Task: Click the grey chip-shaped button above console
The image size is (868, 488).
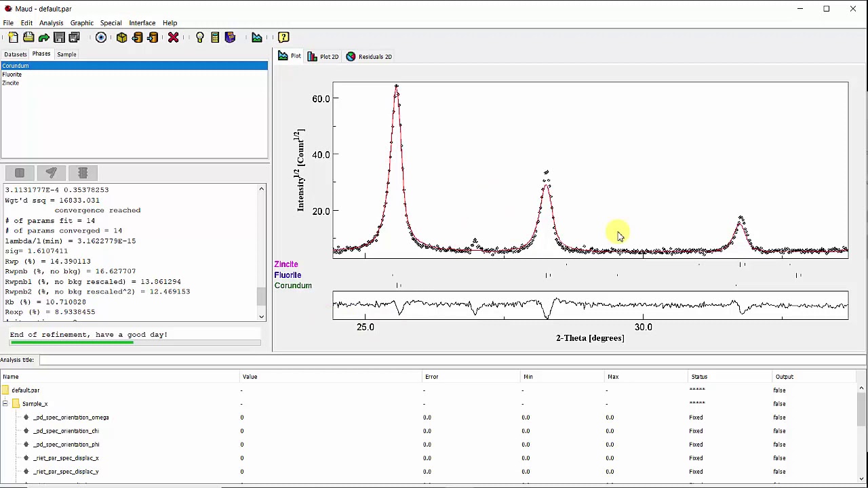Action: 83,174
